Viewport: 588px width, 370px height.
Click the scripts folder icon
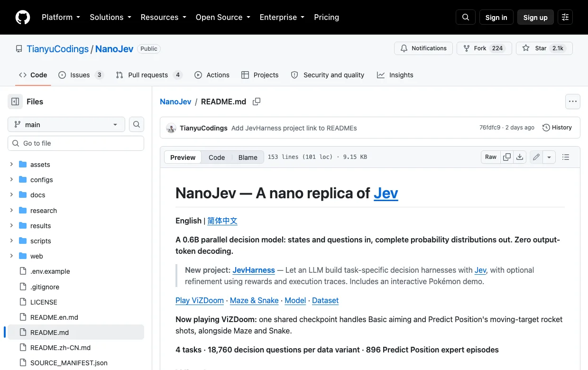(x=23, y=240)
